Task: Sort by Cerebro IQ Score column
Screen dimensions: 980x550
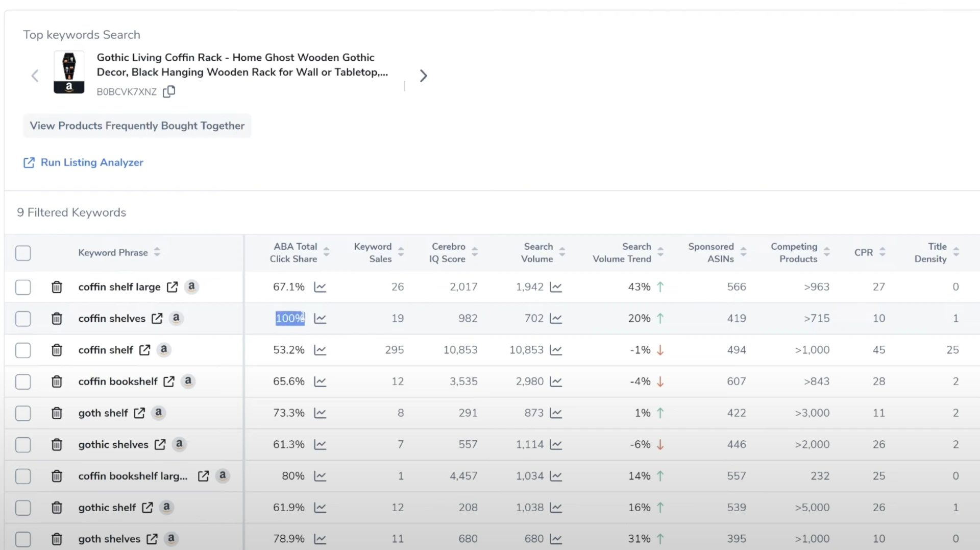Action: 475,252
